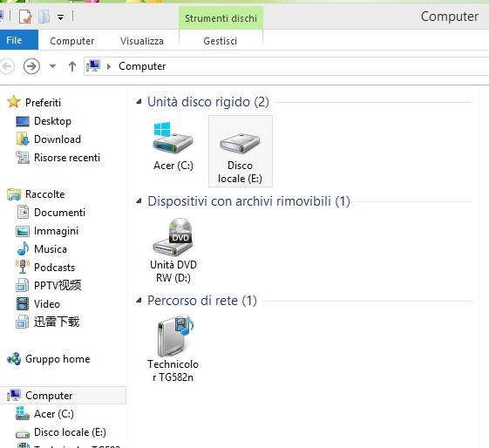Select Gruppo home in navigation pane
Viewport: 489px width, 448px height.
click(x=58, y=359)
